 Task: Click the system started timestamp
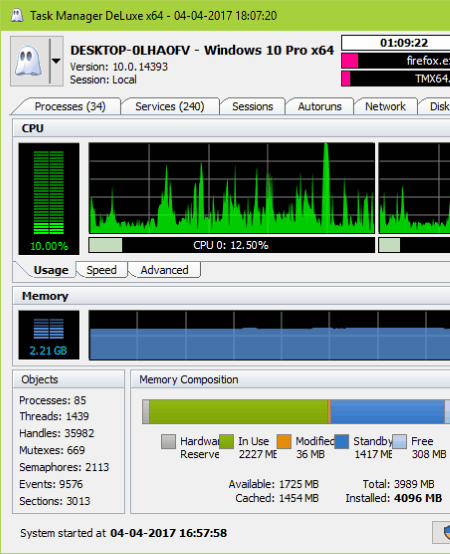pyautogui.click(x=168, y=533)
